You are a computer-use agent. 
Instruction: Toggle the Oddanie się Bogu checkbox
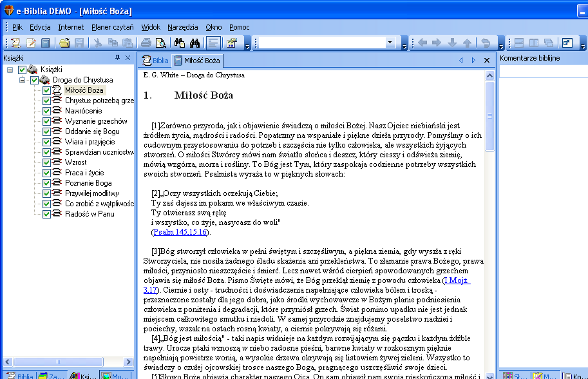coord(46,131)
